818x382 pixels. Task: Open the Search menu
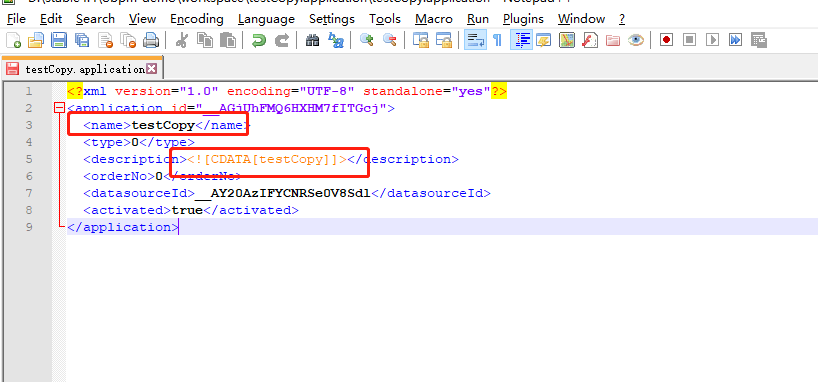coord(95,19)
